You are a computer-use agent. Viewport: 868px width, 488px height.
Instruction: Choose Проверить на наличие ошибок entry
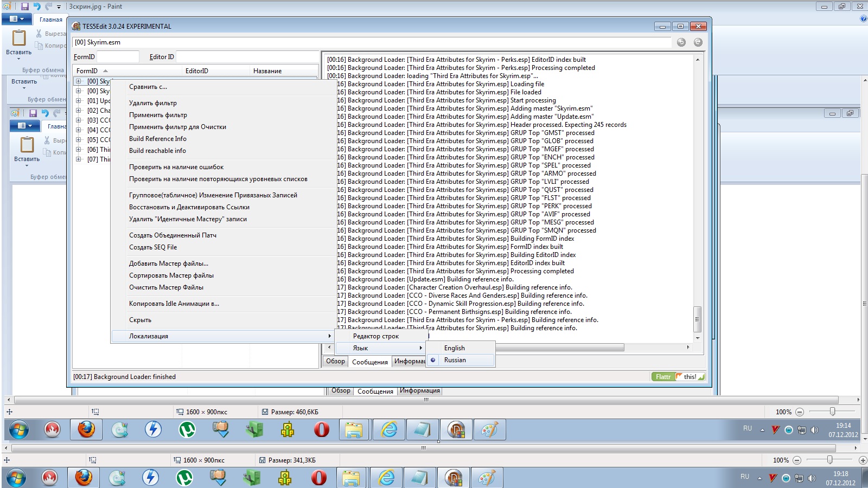tap(223, 167)
